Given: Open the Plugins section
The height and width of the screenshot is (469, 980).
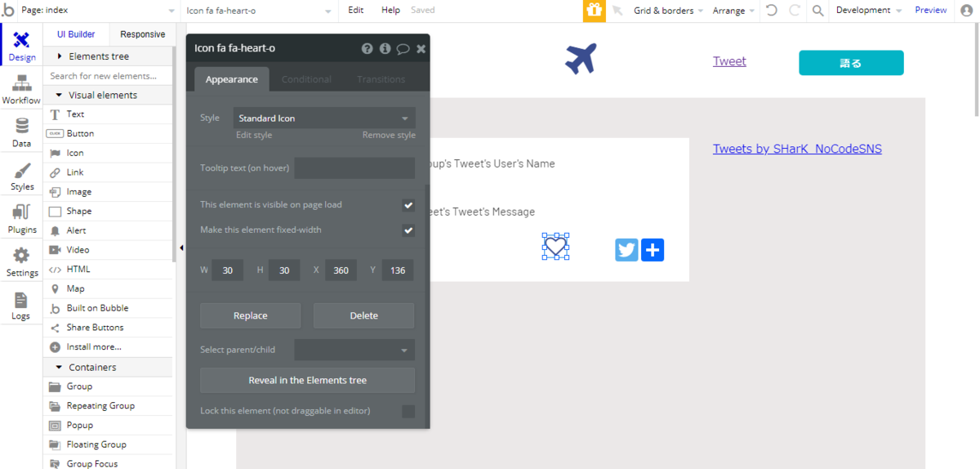Looking at the screenshot, I should (x=22, y=219).
